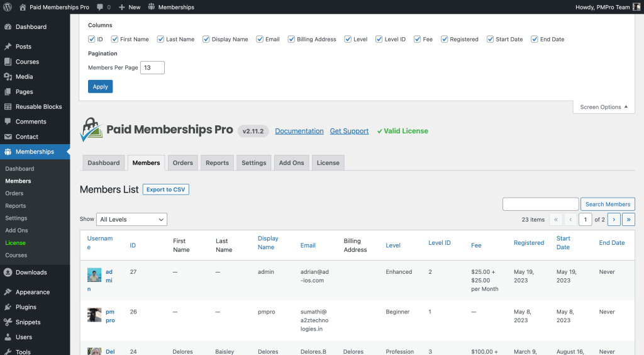Click the Plugins plug icon
The height and width of the screenshot is (355, 644).
coord(8,307)
